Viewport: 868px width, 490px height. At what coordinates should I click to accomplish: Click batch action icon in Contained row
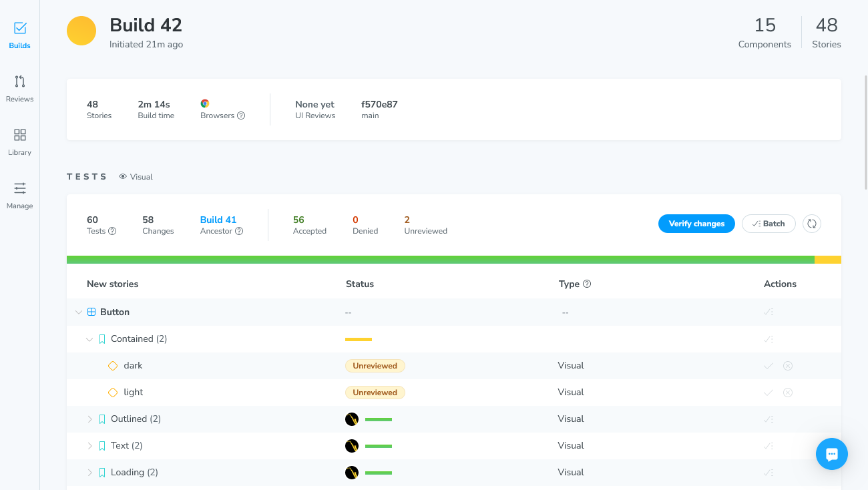click(x=769, y=339)
